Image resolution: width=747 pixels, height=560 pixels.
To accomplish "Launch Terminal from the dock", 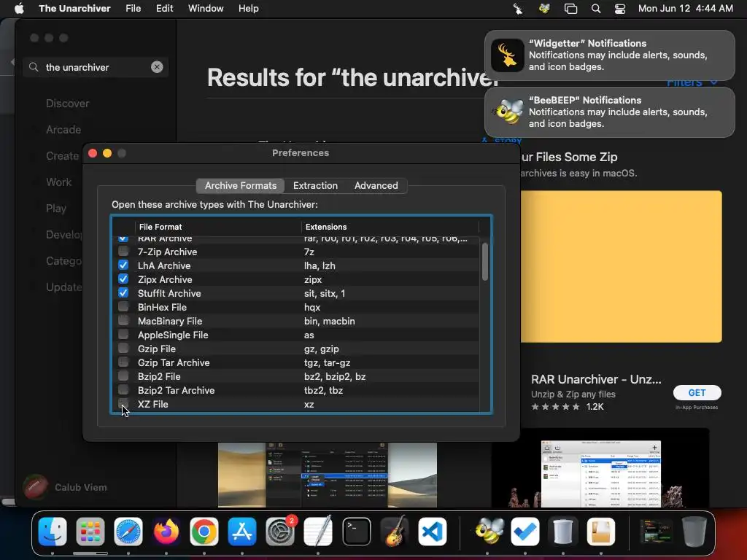I will [356, 532].
